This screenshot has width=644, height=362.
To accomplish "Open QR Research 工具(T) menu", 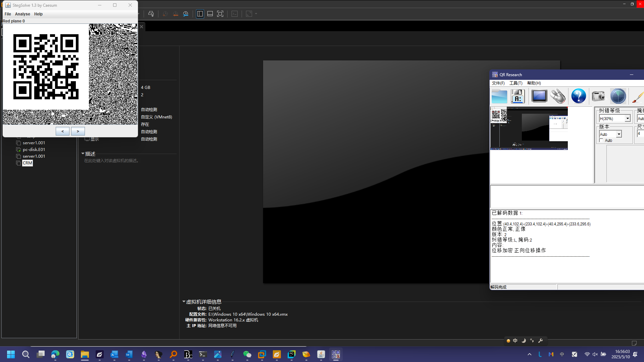I will pos(516,83).
